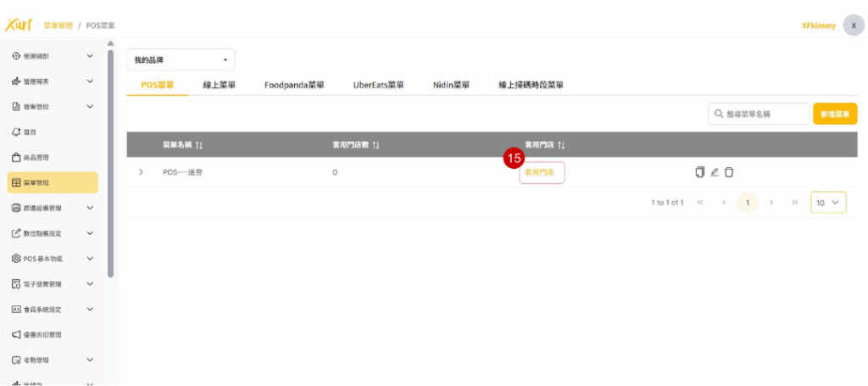Open 商品管理 from the sidebar
The width and height of the screenshot is (868, 386).
click(x=36, y=158)
